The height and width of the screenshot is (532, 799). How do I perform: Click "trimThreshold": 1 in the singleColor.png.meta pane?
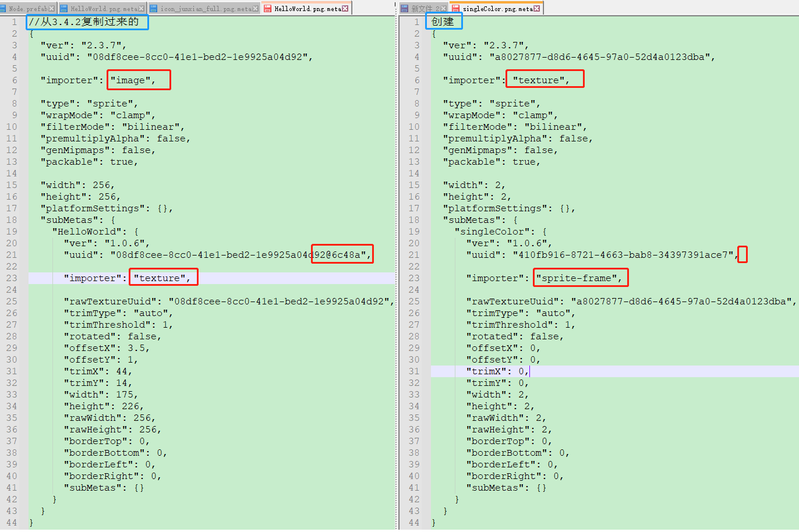521,325
